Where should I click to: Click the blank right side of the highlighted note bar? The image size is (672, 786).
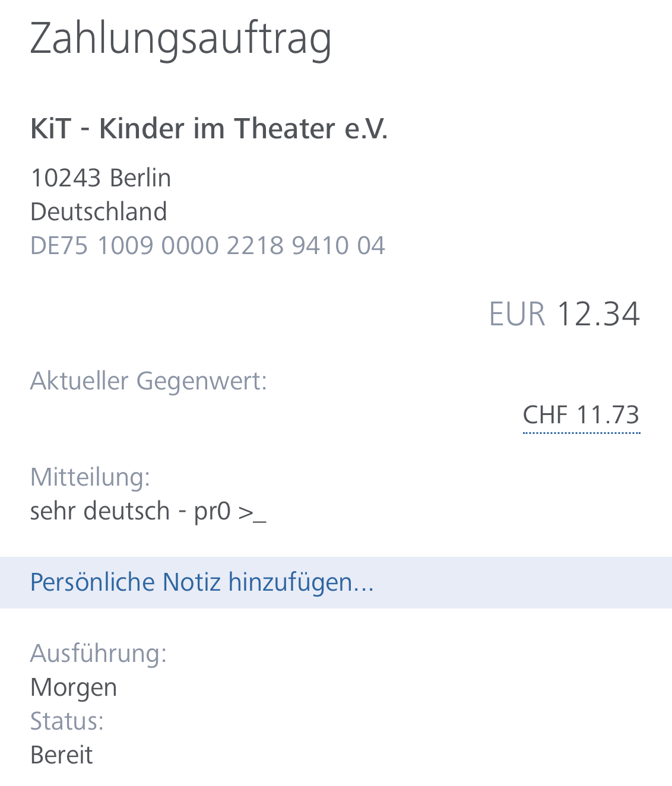[x=534, y=582]
